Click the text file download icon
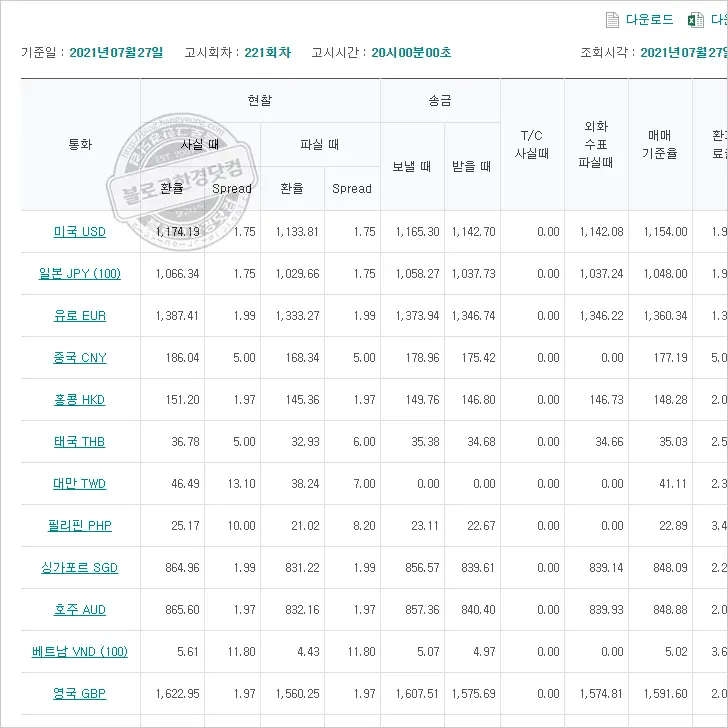 pos(612,20)
